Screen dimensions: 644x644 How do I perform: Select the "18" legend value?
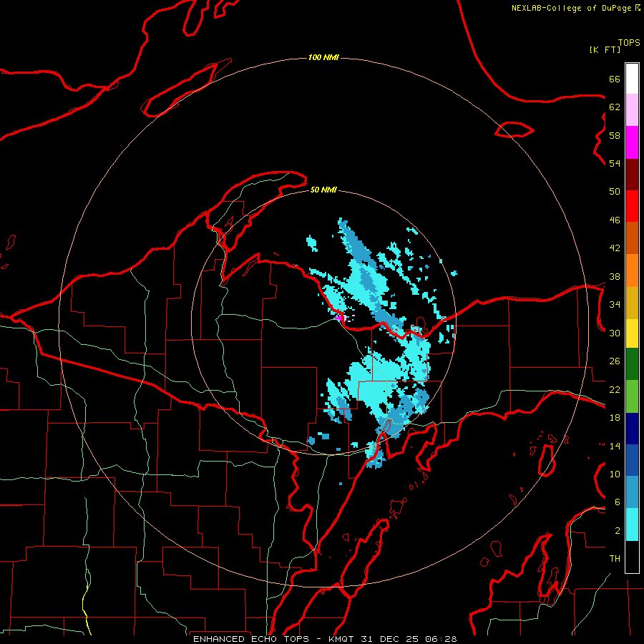[615, 418]
